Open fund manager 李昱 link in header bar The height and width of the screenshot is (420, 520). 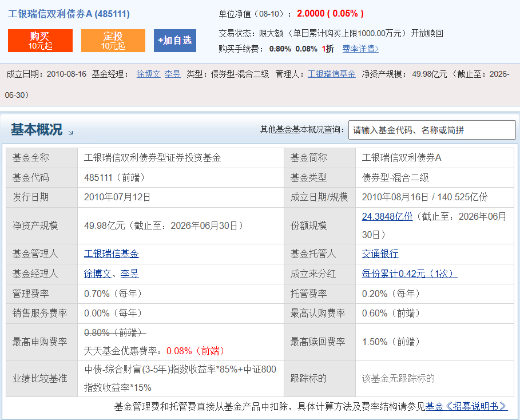tap(172, 74)
